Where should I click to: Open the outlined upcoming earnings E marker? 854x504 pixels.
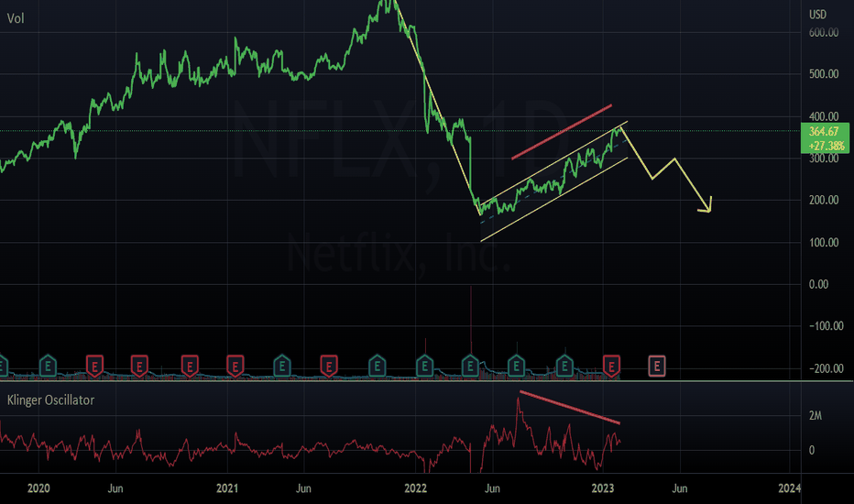(657, 367)
